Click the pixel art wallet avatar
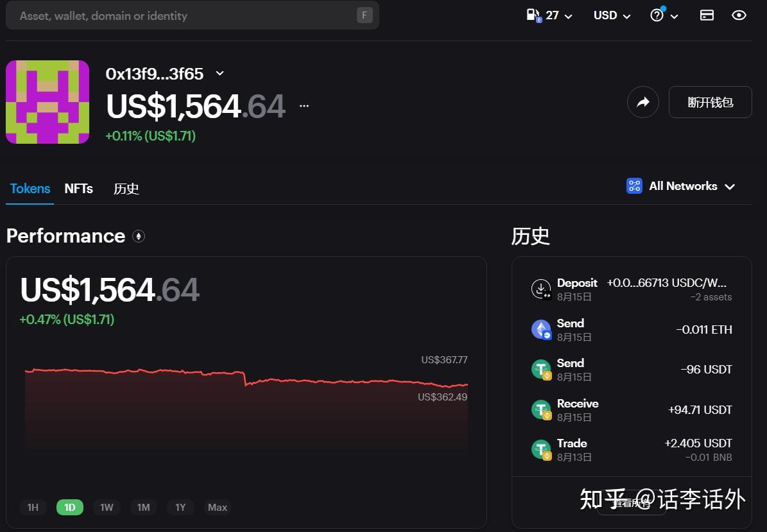Screen dimensions: 767x532 (47, 102)
